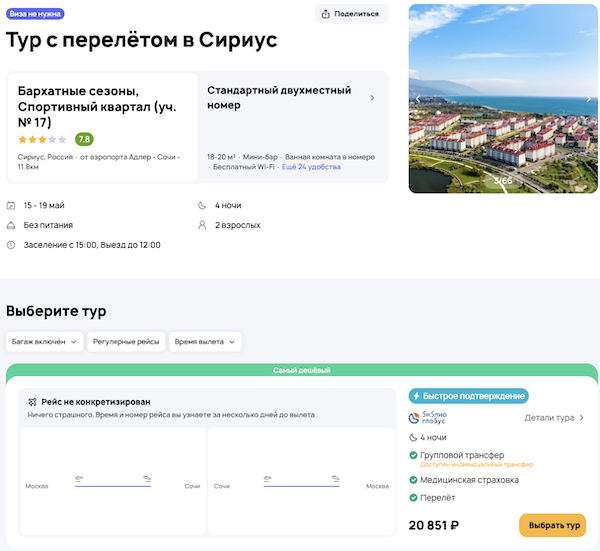Viewport: 600px width, 551px height.
Task: Click the Быстрое подтверждение badge
Action: point(468,396)
